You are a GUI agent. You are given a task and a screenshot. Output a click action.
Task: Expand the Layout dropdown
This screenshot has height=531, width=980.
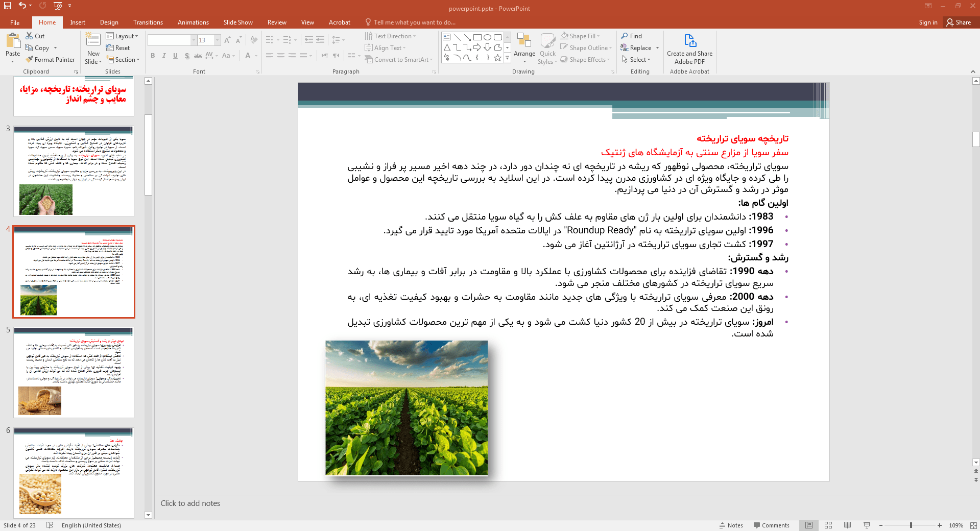(122, 36)
